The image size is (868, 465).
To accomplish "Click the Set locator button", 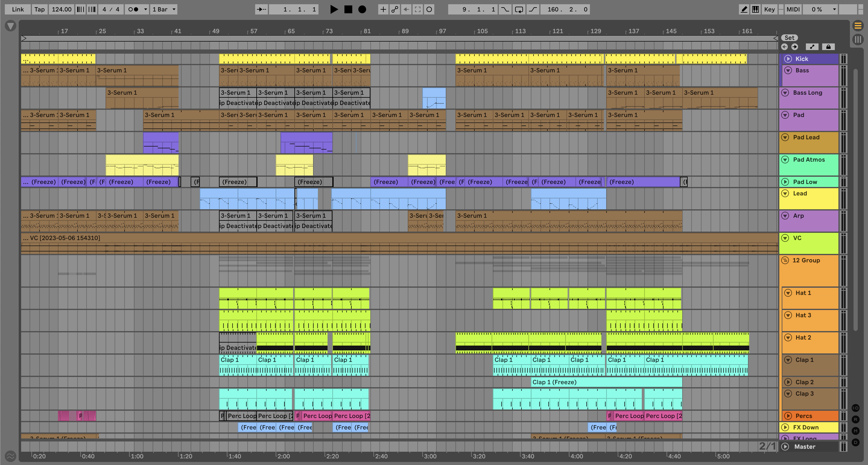I will pos(789,38).
